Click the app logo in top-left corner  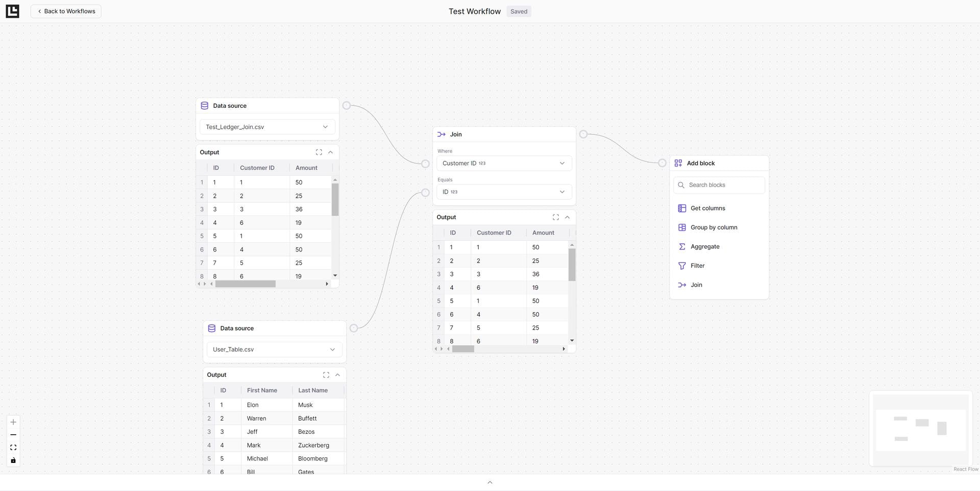tap(12, 11)
